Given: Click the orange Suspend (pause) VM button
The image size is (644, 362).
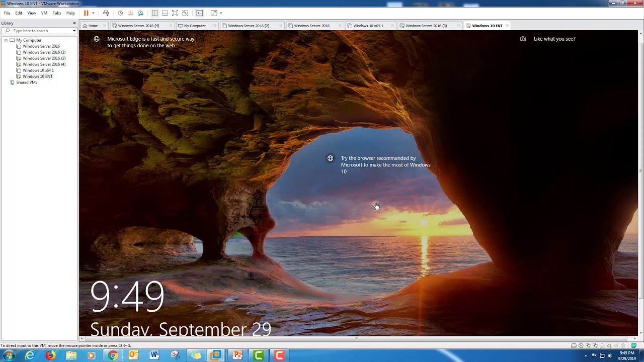Looking at the screenshot, I should coord(86,13).
